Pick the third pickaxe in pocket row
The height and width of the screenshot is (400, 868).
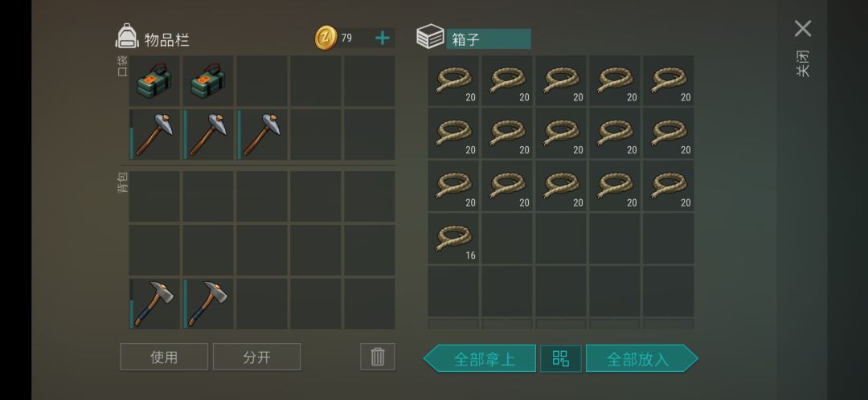(x=262, y=134)
